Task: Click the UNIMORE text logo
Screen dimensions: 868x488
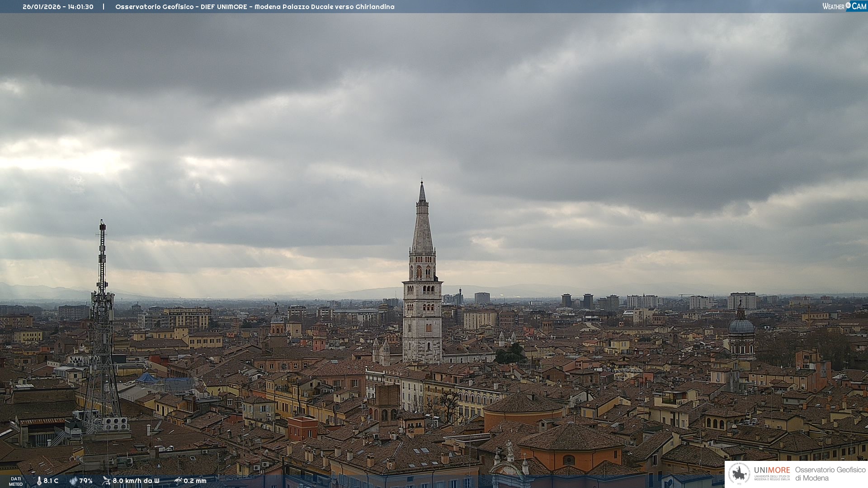Action: click(772, 470)
